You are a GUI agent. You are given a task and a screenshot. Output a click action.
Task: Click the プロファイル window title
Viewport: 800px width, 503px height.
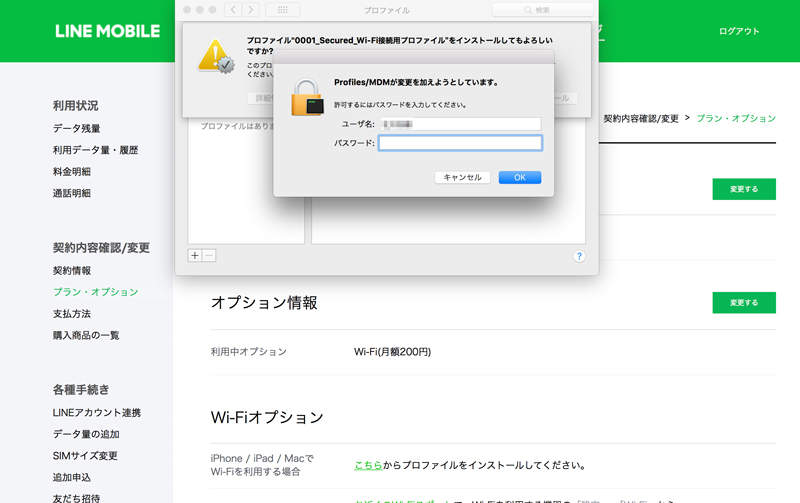[387, 10]
